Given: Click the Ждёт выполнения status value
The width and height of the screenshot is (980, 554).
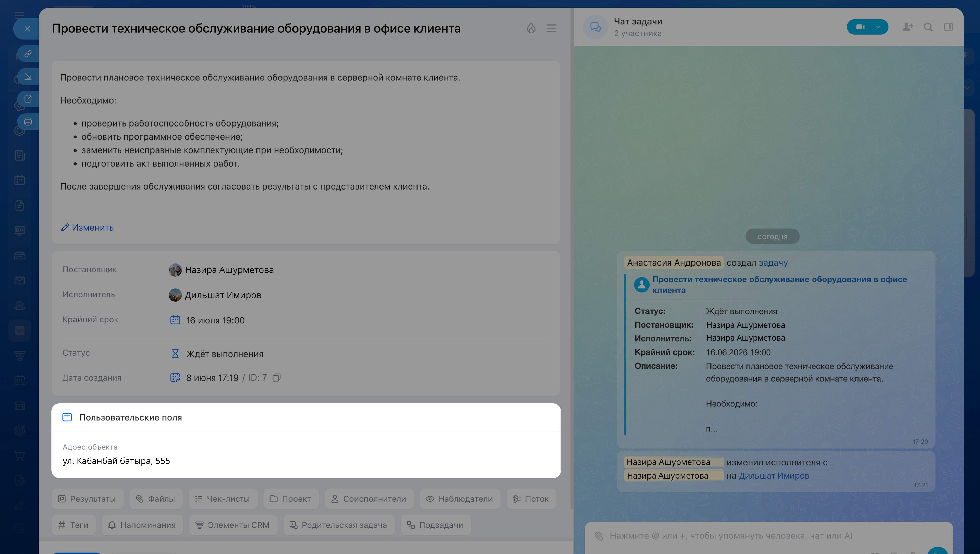Looking at the screenshot, I should [x=225, y=354].
